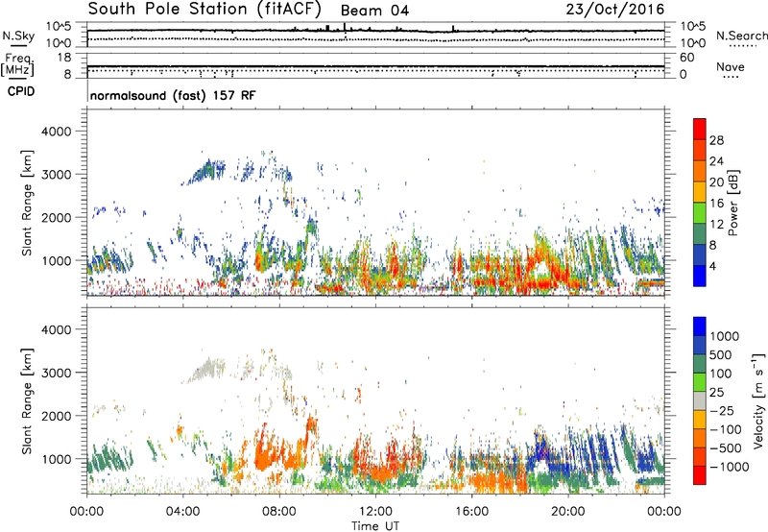Click the 'N.Sky' legend label
Viewport: 768px width, 532px height.
[x=18, y=36]
